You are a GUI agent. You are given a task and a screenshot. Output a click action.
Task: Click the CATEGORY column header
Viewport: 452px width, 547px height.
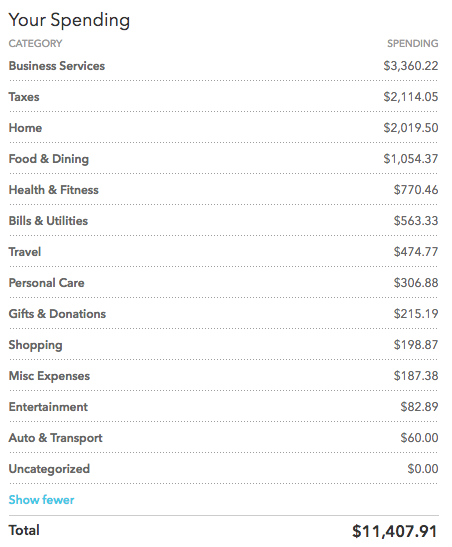35,44
